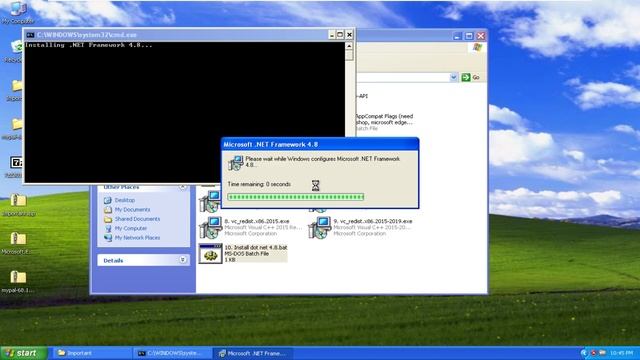640x360 pixels.
Task: Open the Start menu
Action: [x=24, y=353]
